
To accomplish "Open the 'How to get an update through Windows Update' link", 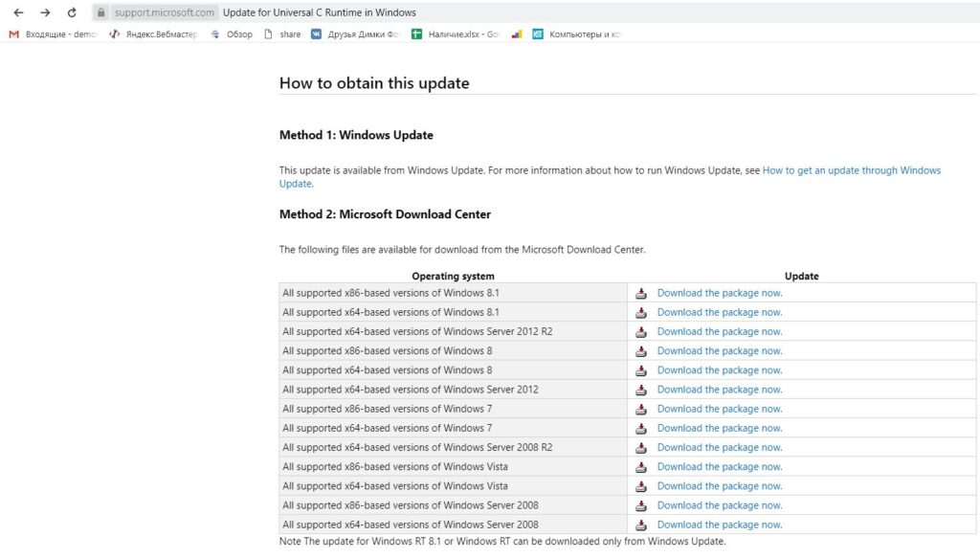I will click(x=851, y=170).
